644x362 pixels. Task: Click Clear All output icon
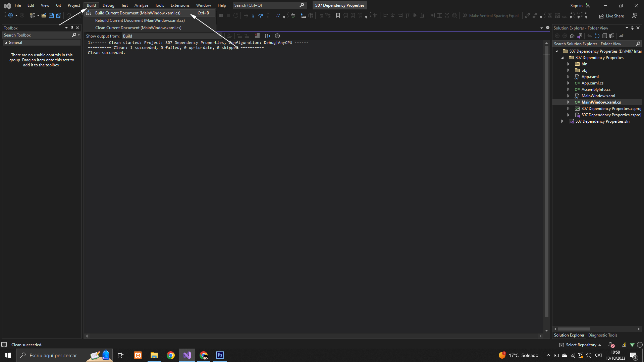257,36
